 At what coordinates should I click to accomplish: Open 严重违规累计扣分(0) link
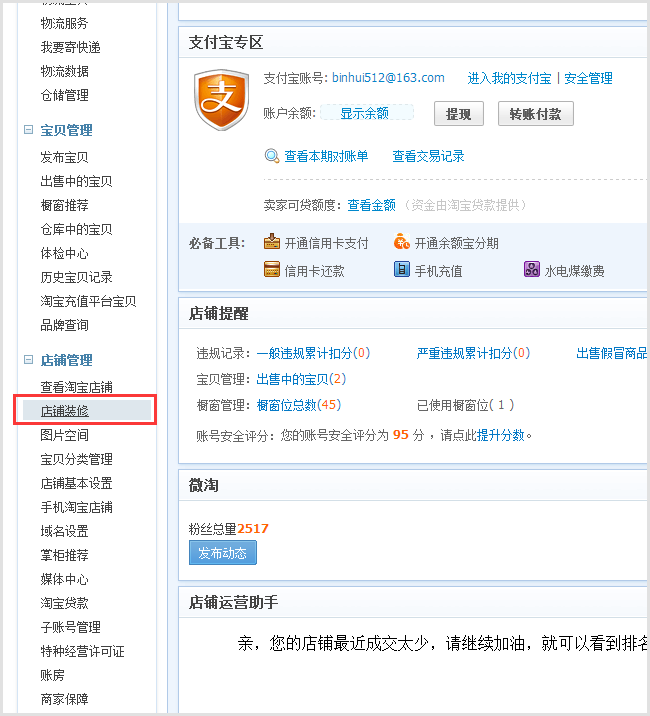tap(473, 353)
